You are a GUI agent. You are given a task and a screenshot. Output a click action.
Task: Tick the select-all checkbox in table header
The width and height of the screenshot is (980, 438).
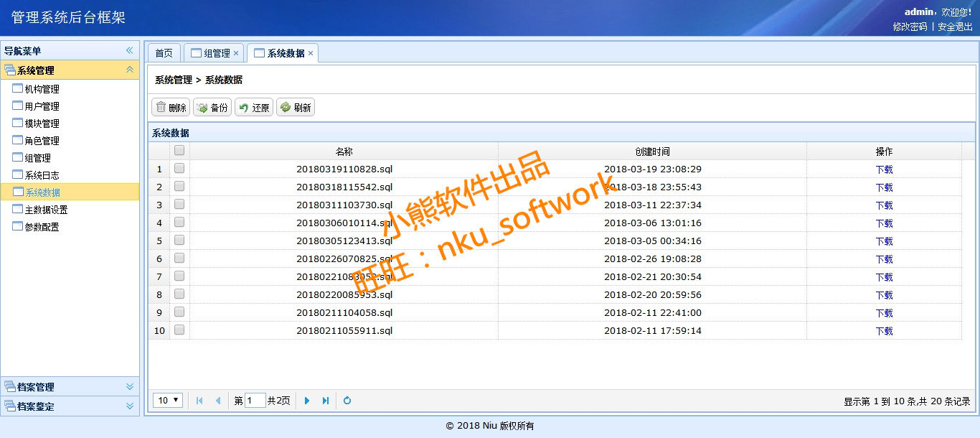(179, 151)
